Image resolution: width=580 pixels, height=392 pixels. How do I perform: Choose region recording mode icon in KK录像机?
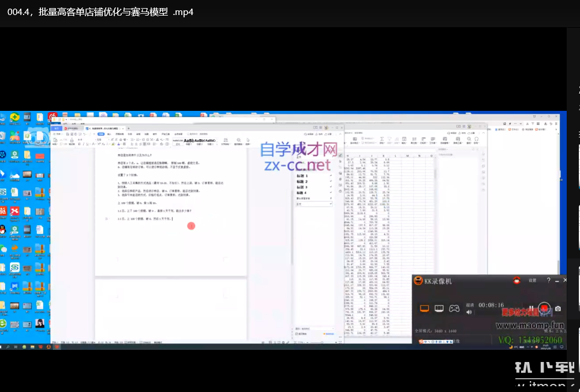pyautogui.click(x=439, y=309)
